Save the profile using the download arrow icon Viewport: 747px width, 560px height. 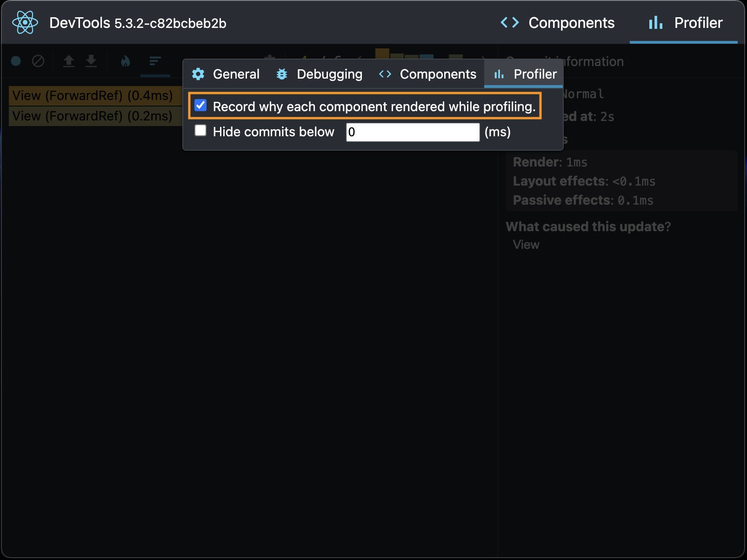click(x=91, y=61)
